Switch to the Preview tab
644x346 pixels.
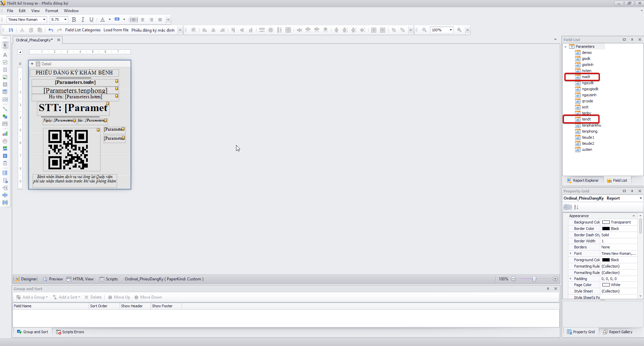pos(53,279)
